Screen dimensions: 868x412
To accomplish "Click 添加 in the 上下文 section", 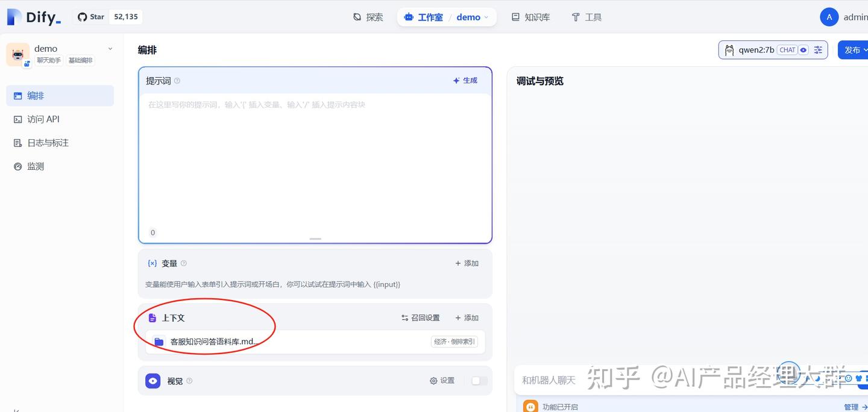I will coord(467,317).
